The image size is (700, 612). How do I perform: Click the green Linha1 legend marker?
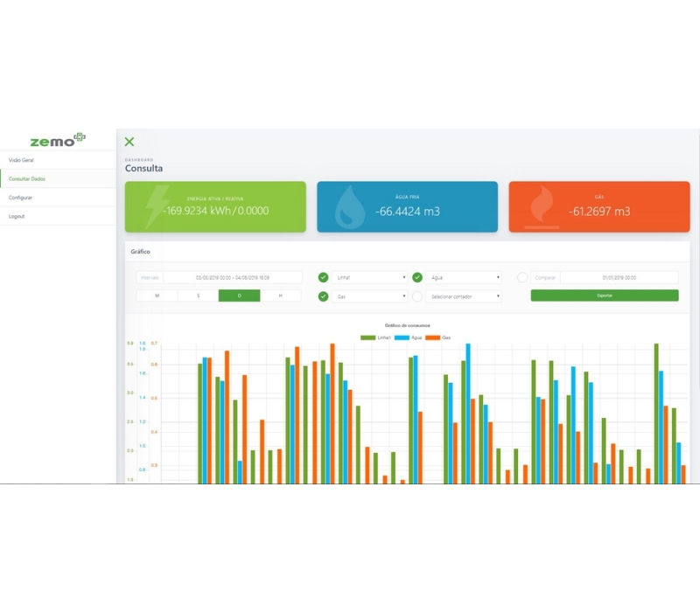pyautogui.click(x=367, y=337)
